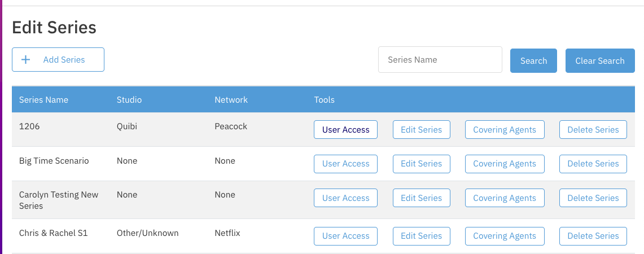Open Covering Agents for 1206
Screen dimensions: 644x254
(504, 130)
